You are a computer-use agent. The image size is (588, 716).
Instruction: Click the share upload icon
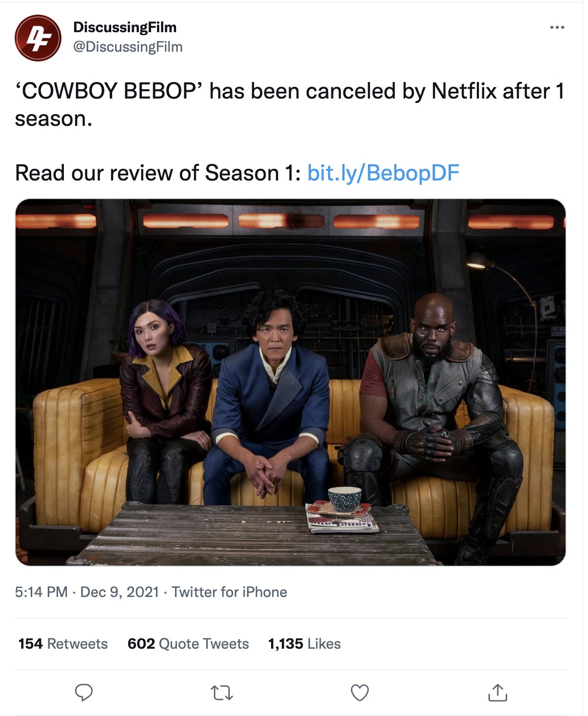tap(498, 693)
